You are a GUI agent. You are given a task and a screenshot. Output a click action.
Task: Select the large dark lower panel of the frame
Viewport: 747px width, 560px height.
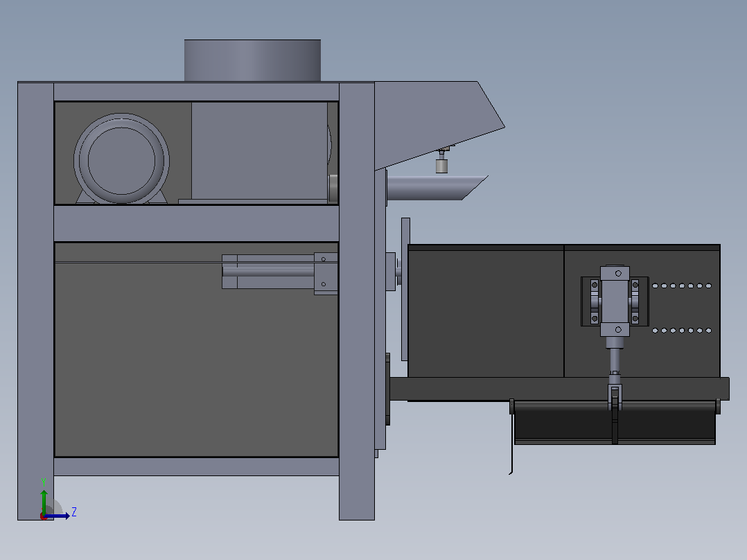(196, 349)
